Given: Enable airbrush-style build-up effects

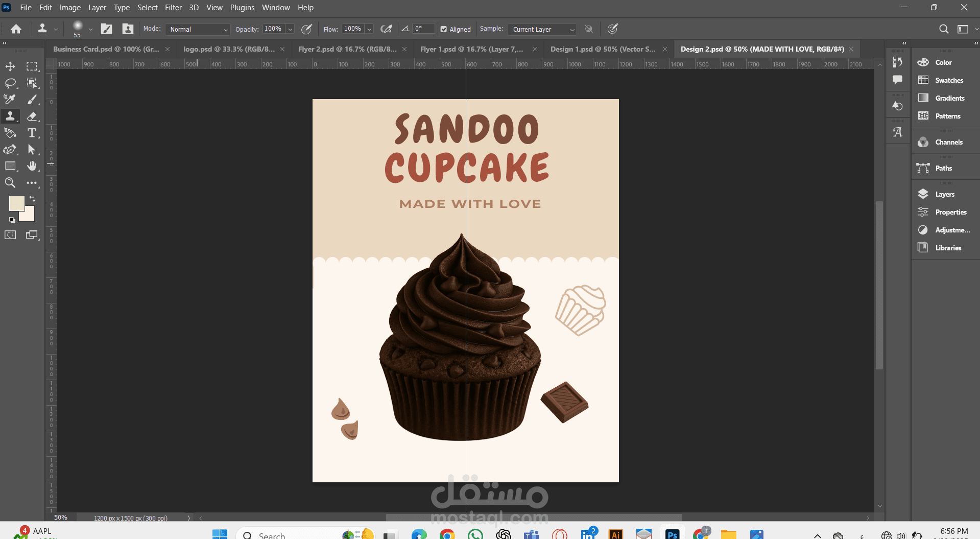Looking at the screenshot, I should pyautogui.click(x=387, y=29).
